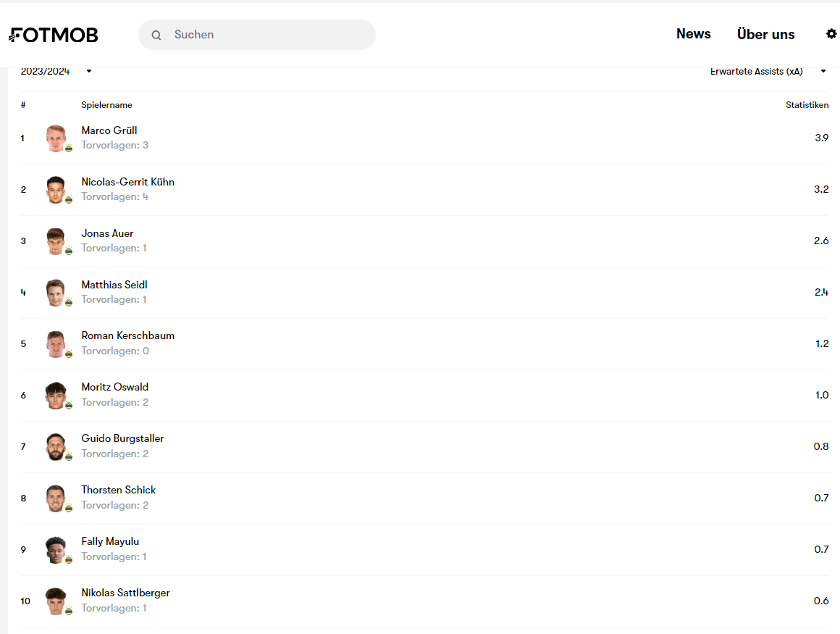Screen dimensions: 840x634
Task: Click team badge beside Marco Grüll
Action: [69, 149]
